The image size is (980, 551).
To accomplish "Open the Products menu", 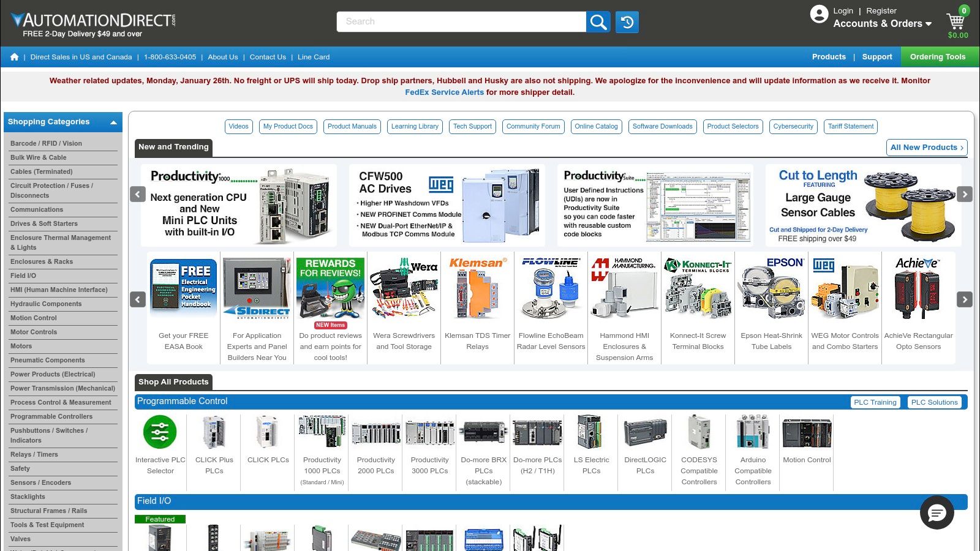I will [829, 56].
